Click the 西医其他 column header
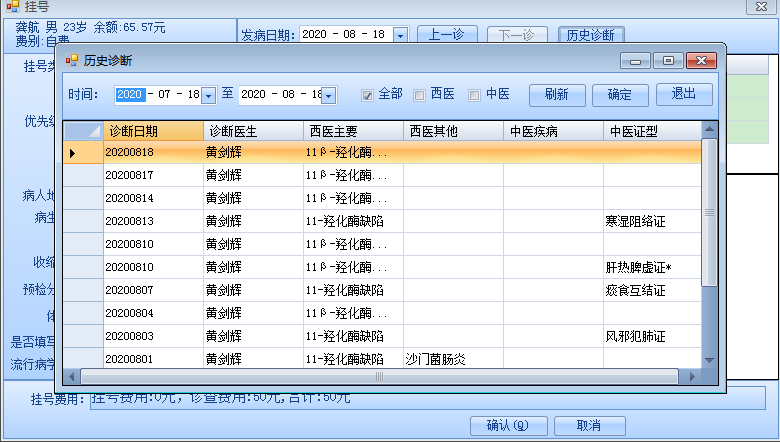780x442 pixels. (453, 131)
